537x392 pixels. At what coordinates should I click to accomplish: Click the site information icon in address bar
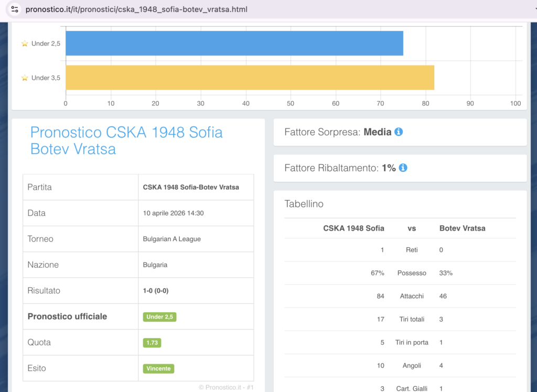15,9
